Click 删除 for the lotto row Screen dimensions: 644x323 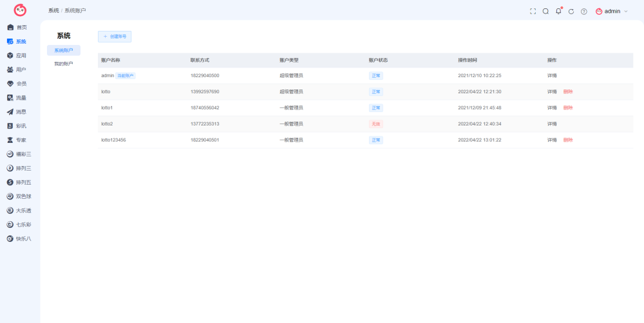pos(568,91)
